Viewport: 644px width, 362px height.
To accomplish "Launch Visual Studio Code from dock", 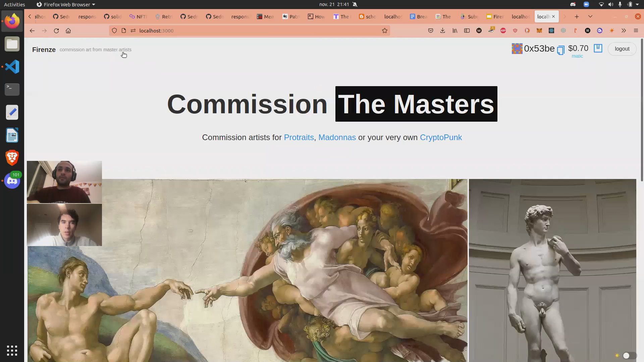I will (12, 67).
